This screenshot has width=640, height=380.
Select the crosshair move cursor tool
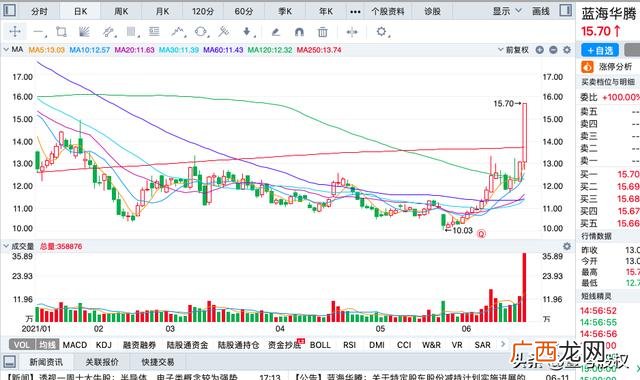pyautogui.click(x=15, y=31)
